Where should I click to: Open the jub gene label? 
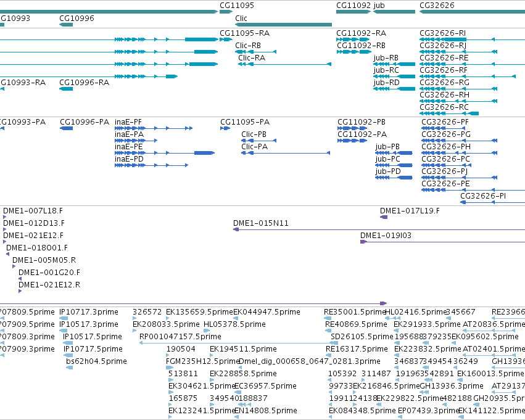(x=379, y=6)
